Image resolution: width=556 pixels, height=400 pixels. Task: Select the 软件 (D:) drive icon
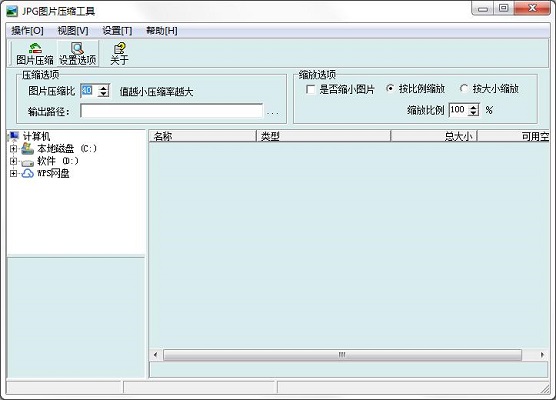point(28,162)
